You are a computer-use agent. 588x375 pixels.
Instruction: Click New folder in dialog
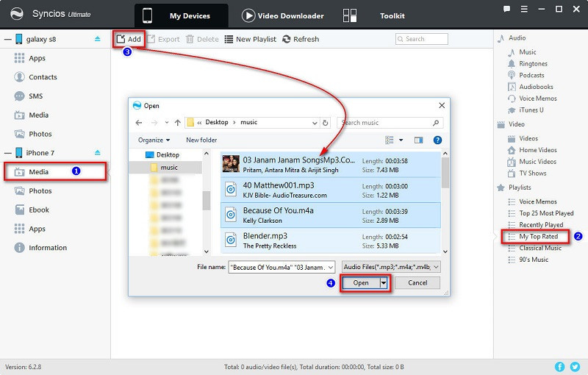201,140
